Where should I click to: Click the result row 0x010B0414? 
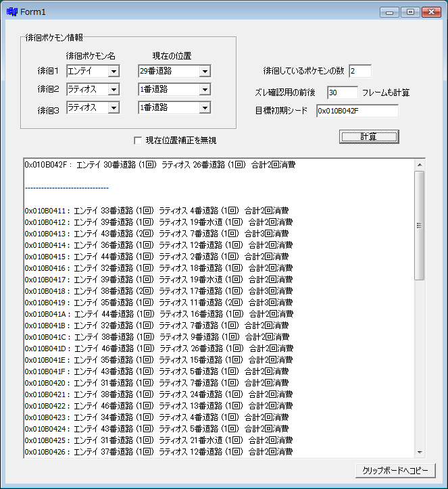click(x=159, y=245)
